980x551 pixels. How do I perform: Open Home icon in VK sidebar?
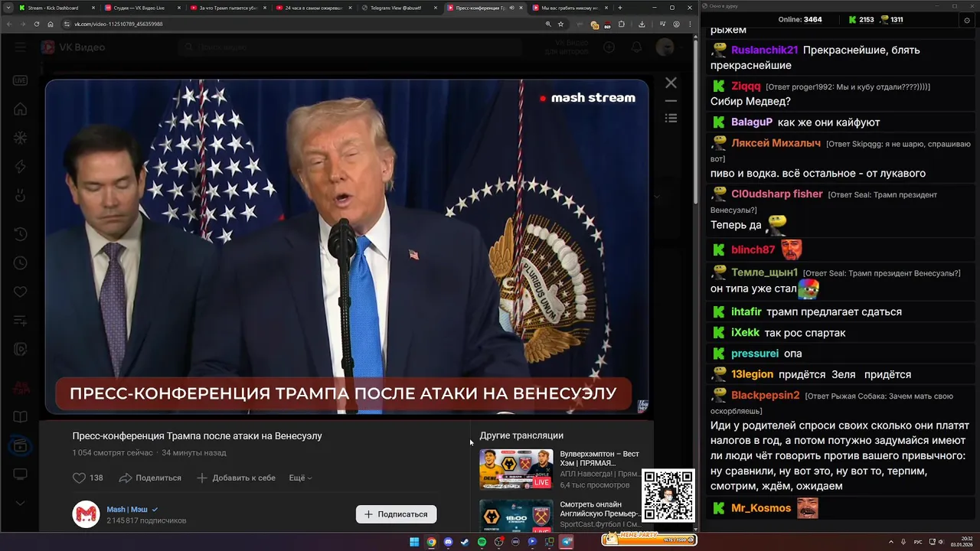point(21,109)
